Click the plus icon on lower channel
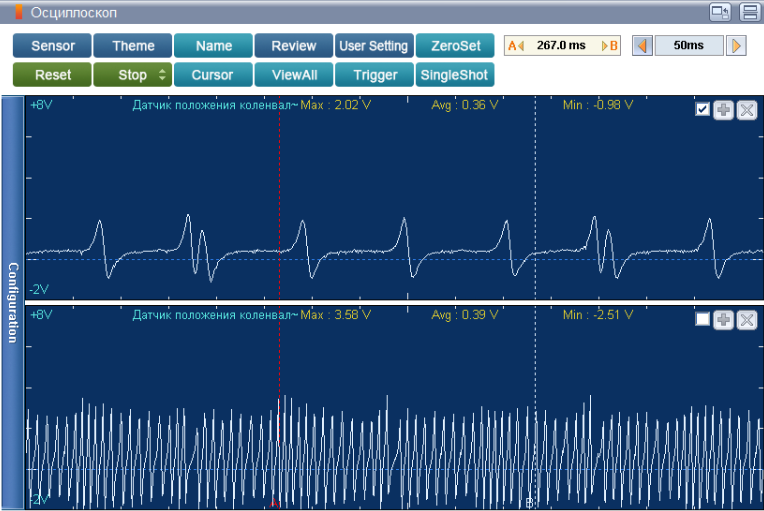Screen dimensions: 764x511 pos(724,320)
